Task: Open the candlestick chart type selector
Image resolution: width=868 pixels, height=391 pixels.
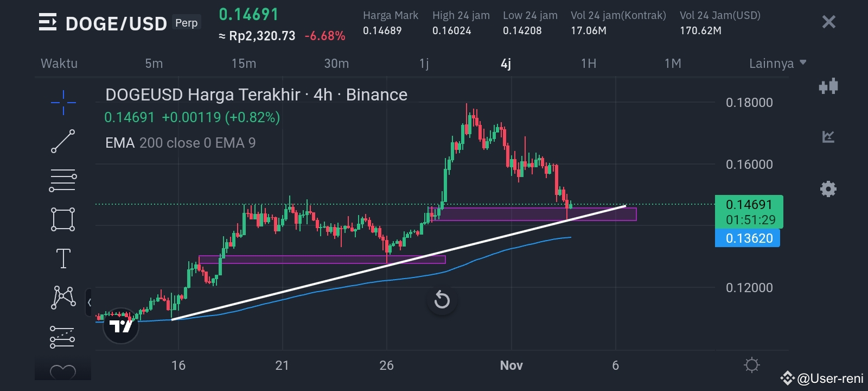Action: coord(828,86)
